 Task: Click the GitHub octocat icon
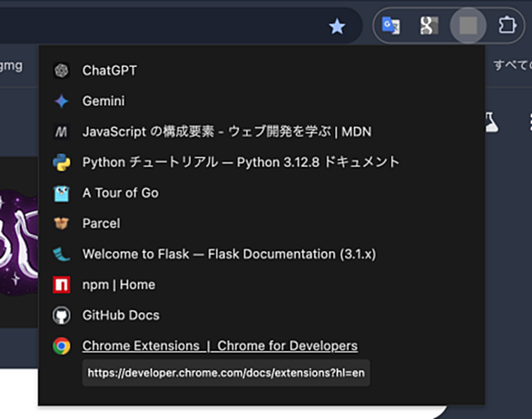(62, 316)
